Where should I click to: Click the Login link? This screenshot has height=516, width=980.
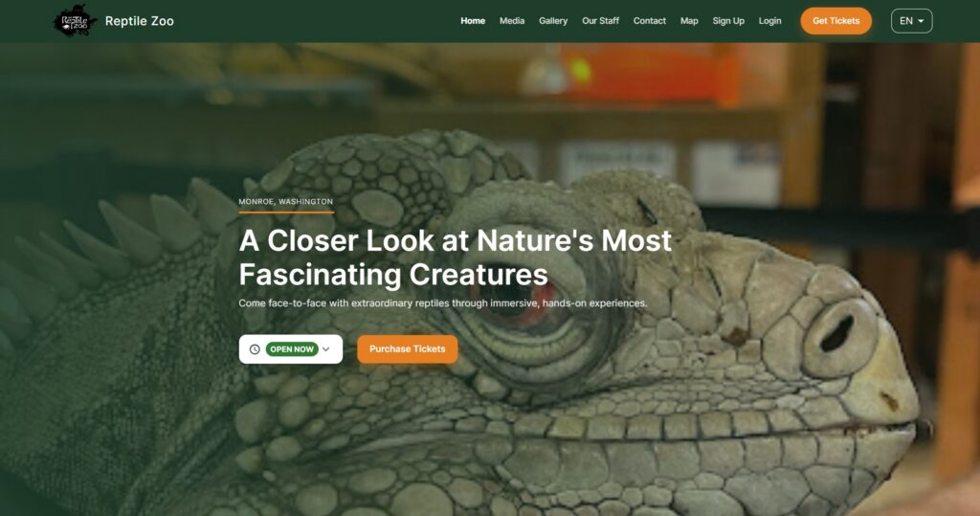click(769, 21)
